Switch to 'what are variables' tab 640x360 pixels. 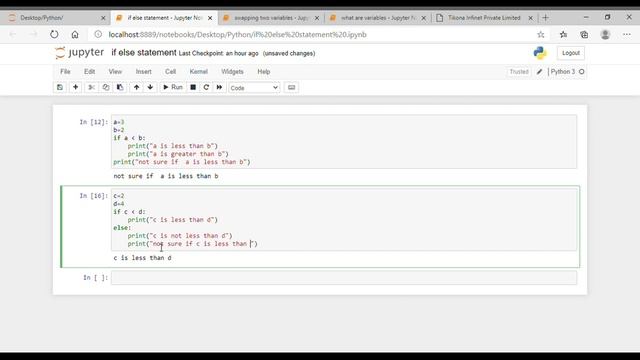point(378,18)
